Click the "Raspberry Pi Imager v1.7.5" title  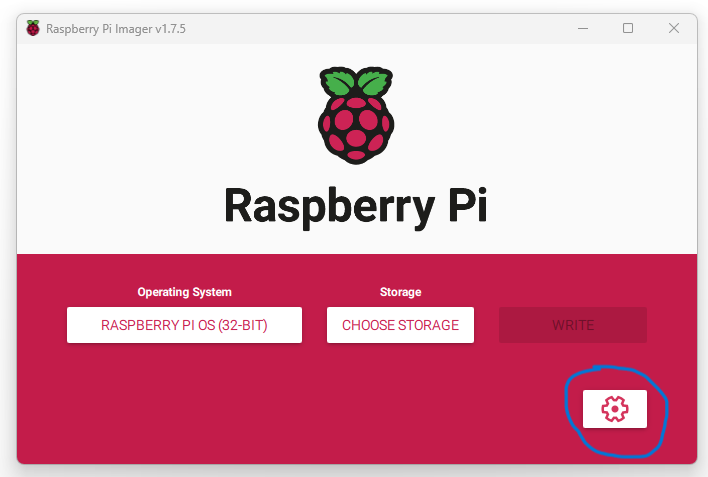coord(116,29)
